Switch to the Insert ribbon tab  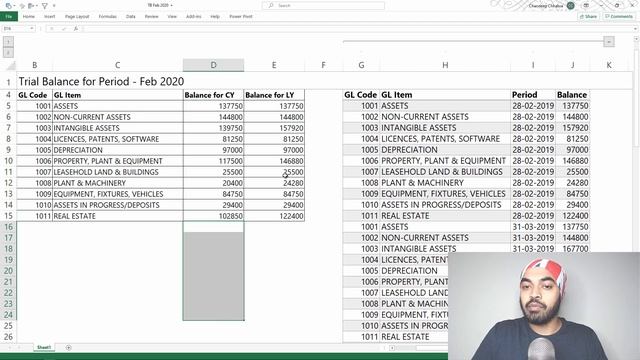pos(49,16)
